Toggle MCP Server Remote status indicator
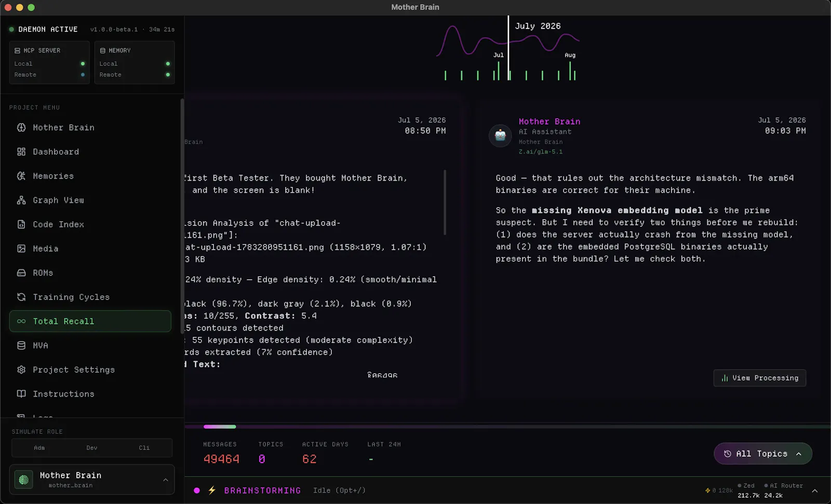The height and width of the screenshot is (504, 831). point(83,75)
